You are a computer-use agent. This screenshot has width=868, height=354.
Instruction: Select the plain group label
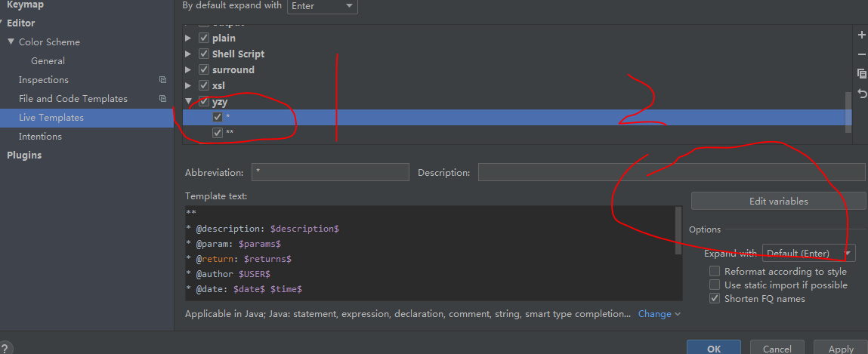point(224,38)
